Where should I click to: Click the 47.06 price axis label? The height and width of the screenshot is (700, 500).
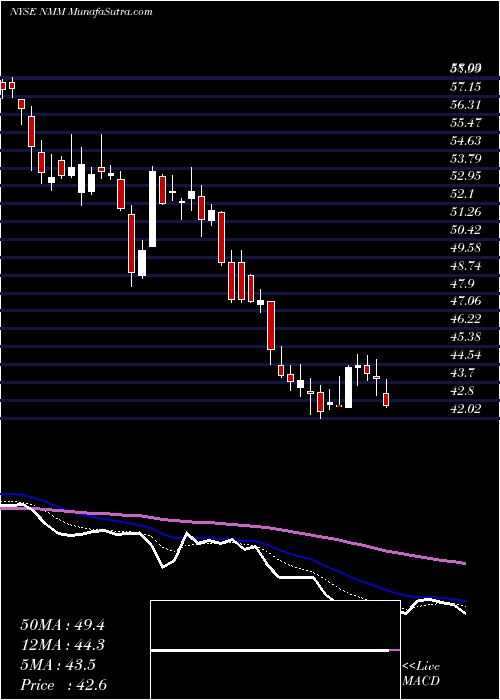465,301
